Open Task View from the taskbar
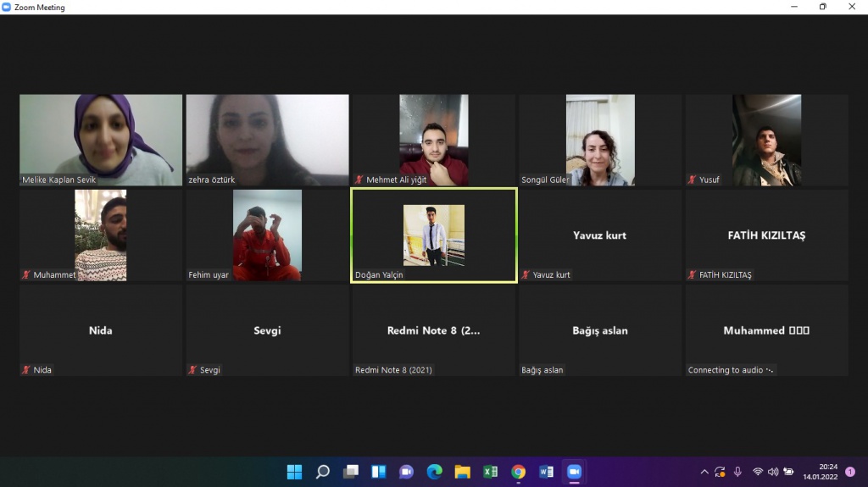 coord(350,472)
